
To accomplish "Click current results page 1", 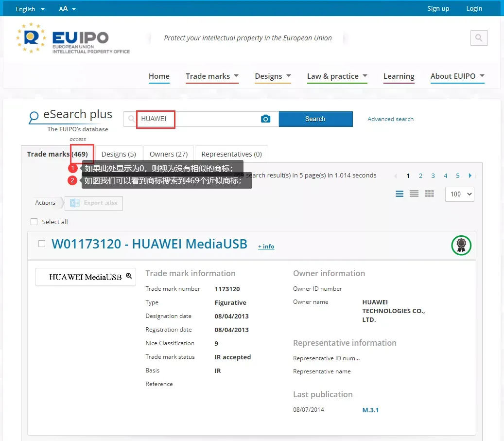I will [x=408, y=176].
